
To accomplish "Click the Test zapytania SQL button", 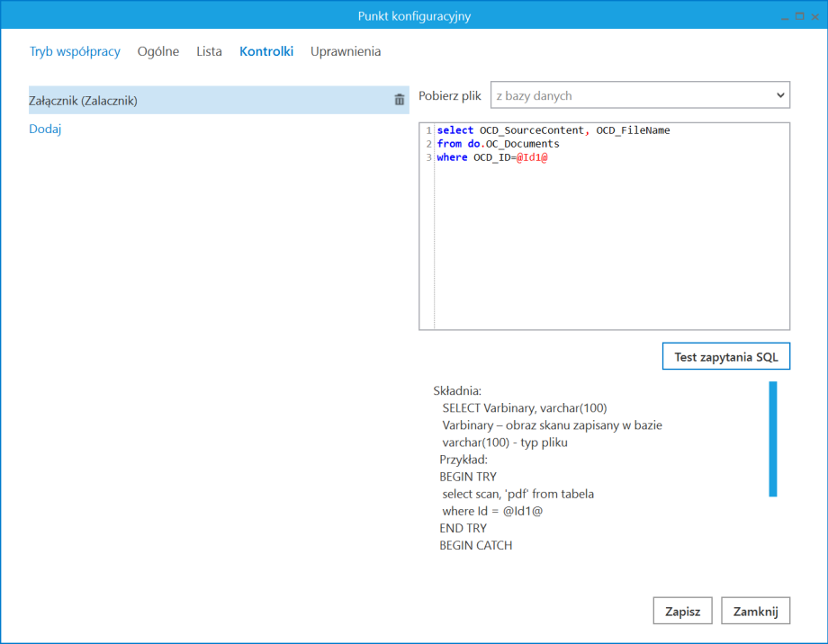I will pos(725,356).
